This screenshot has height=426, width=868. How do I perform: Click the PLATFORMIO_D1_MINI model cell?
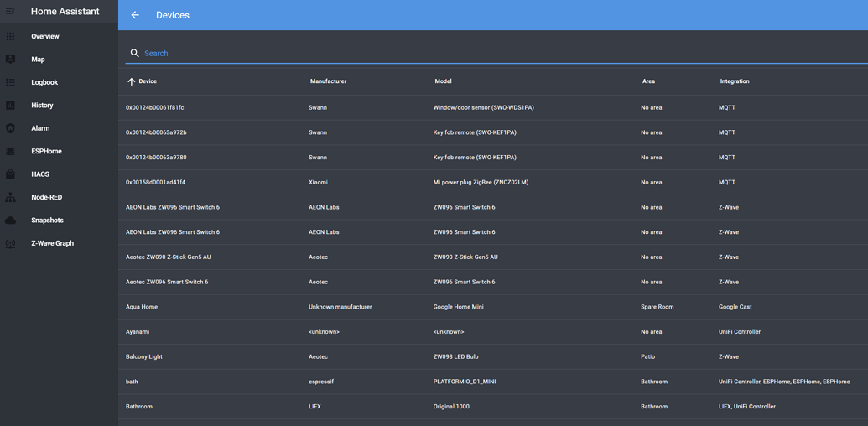pos(465,382)
